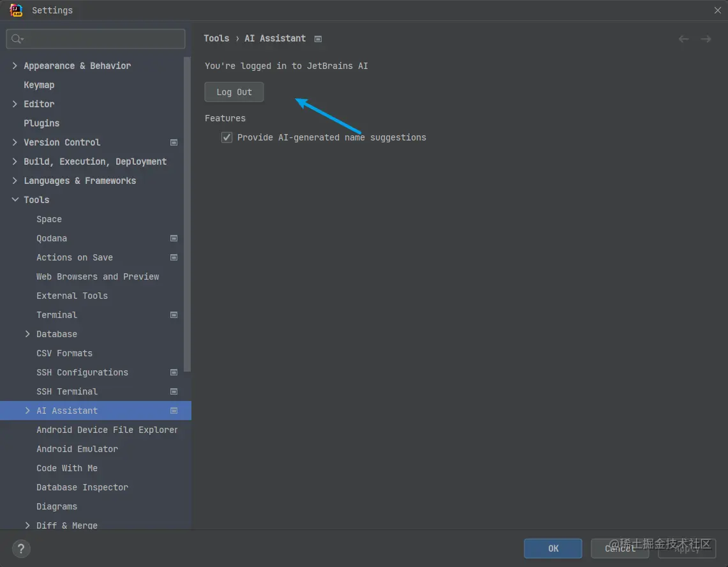Collapse the Tools section
728x567 pixels.
coord(15,199)
